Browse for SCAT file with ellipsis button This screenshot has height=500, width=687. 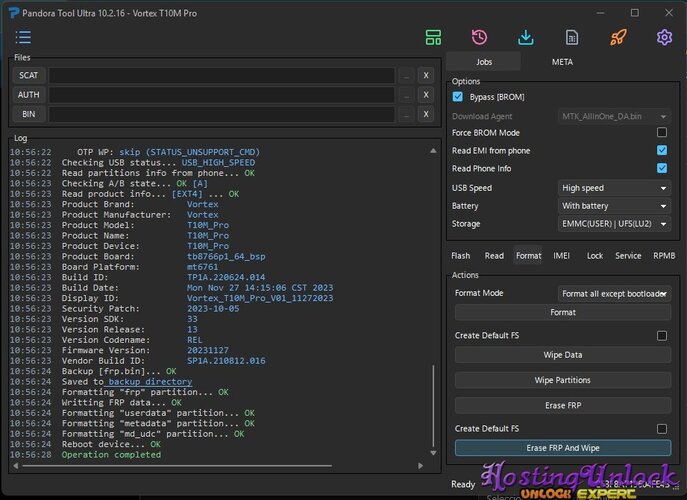407,75
